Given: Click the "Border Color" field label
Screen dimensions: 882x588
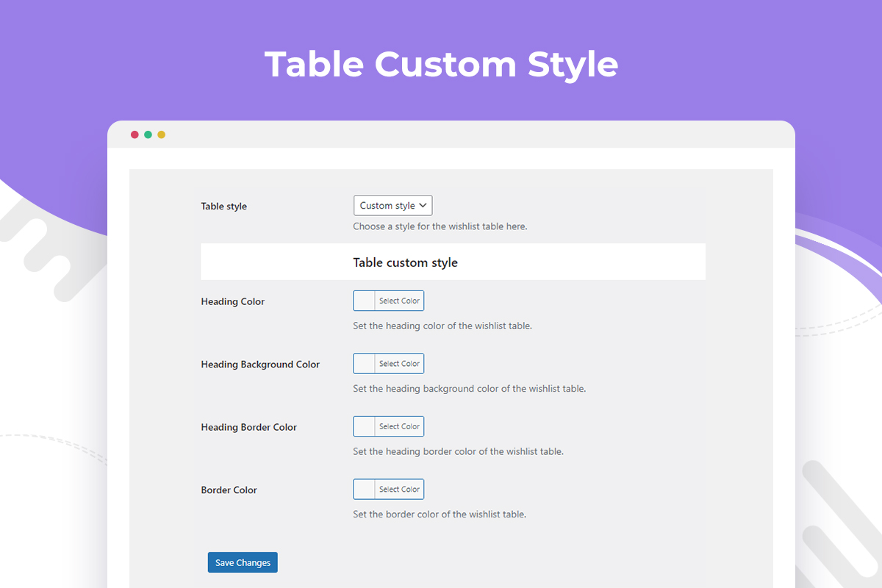Looking at the screenshot, I should [229, 490].
